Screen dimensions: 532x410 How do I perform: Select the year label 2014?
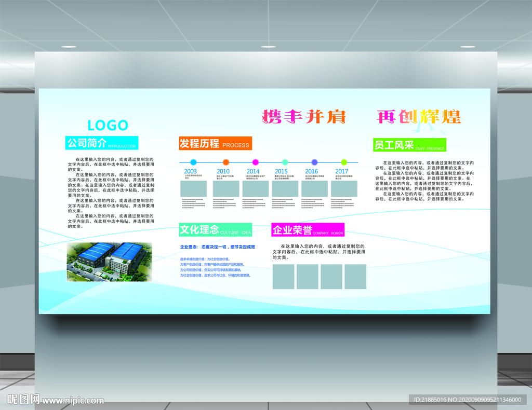[x=253, y=171]
